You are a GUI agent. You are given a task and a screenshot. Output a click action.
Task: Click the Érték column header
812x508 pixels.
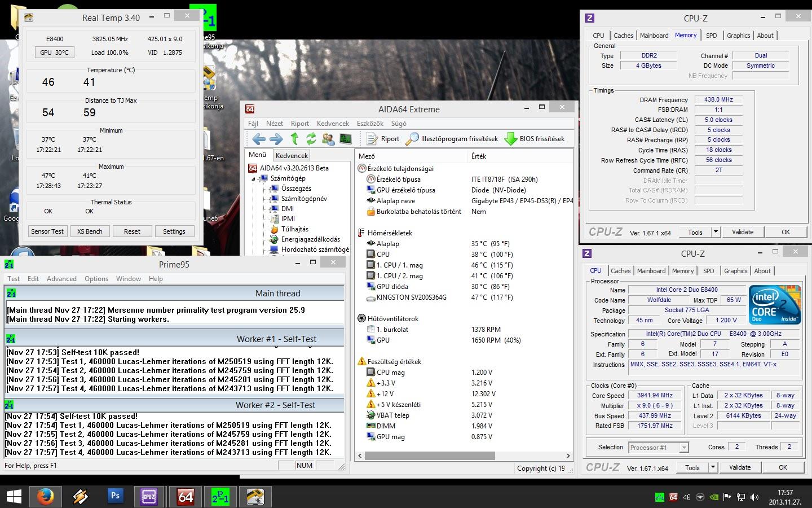tap(479, 156)
